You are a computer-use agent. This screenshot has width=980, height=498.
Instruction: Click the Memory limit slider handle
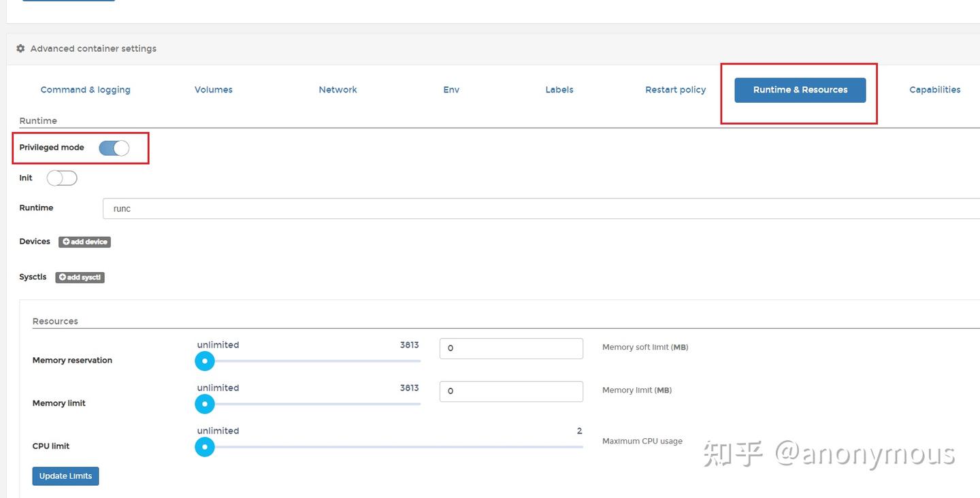click(205, 404)
